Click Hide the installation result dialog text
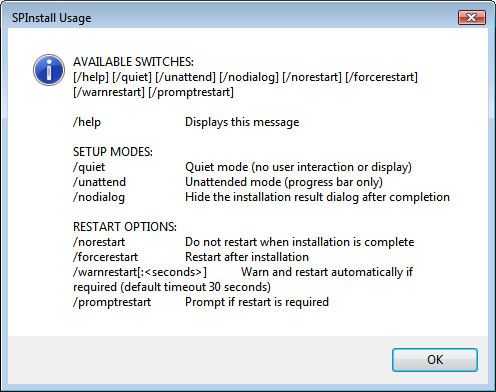The image size is (496, 392). [x=317, y=197]
